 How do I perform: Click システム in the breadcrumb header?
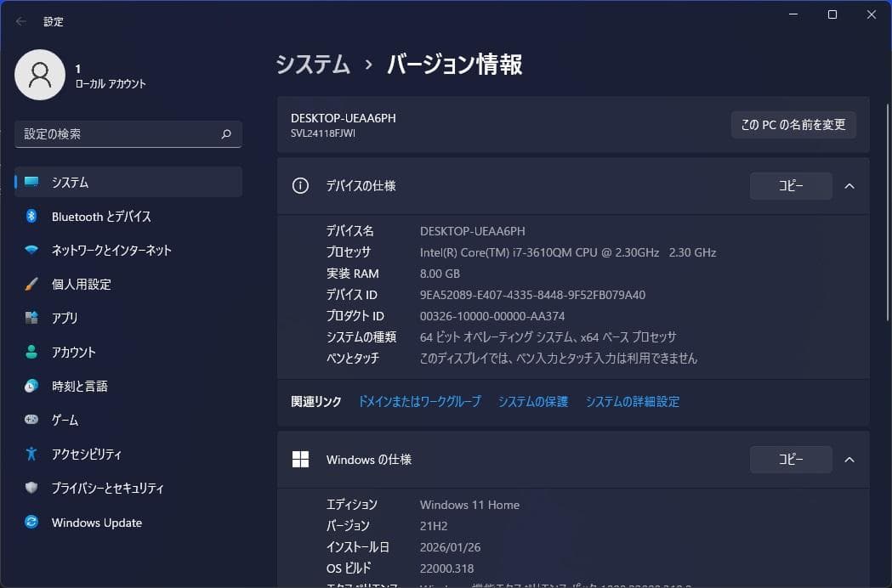coord(312,64)
